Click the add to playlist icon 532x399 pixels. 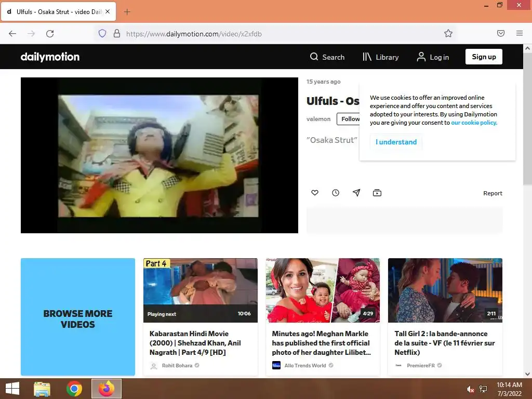(377, 193)
